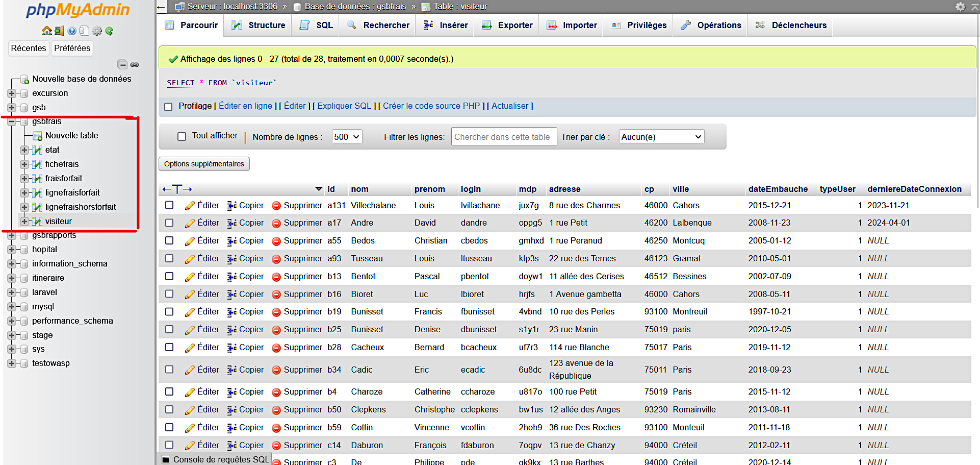Click the Options supplémentaires button
The height and width of the screenshot is (465, 980).
tap(204, 164)
